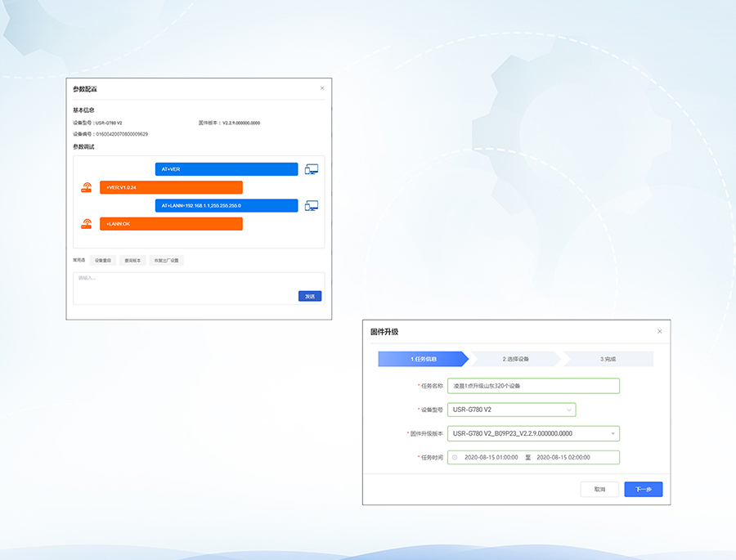
Task: Select step 3.完成 in the wizard
Action: click(x=608, y=359)
